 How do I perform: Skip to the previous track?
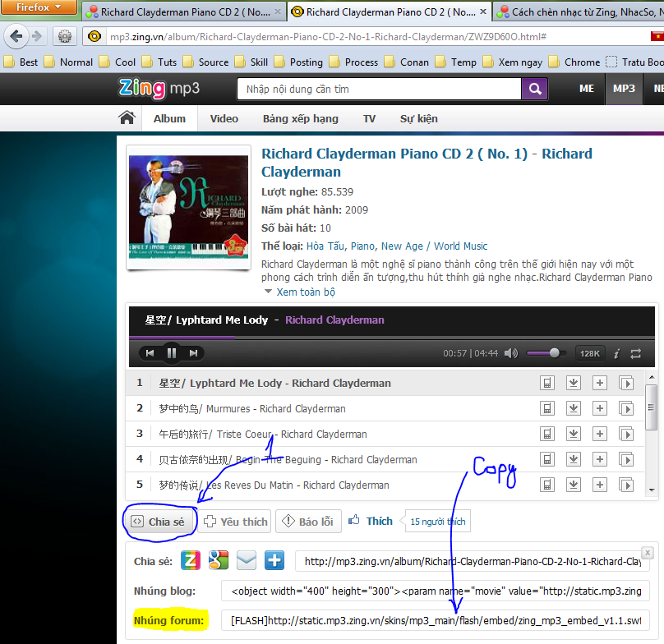click(150, 353)
